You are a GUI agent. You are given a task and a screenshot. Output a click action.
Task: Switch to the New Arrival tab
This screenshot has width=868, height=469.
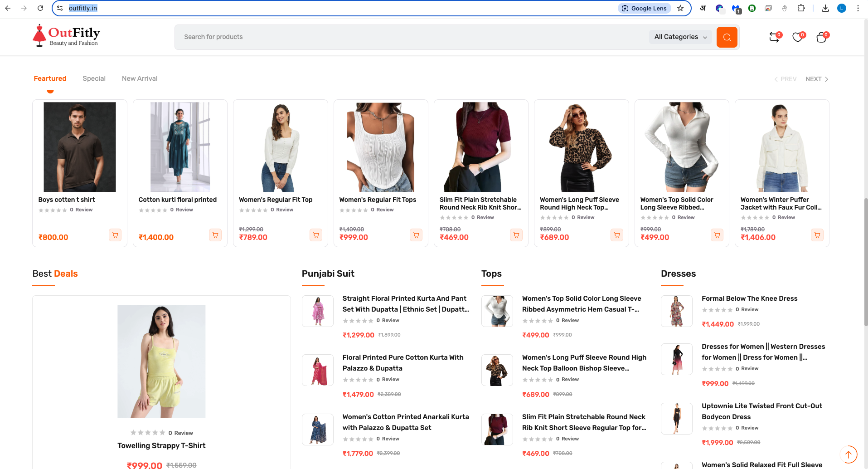point(140,78)
